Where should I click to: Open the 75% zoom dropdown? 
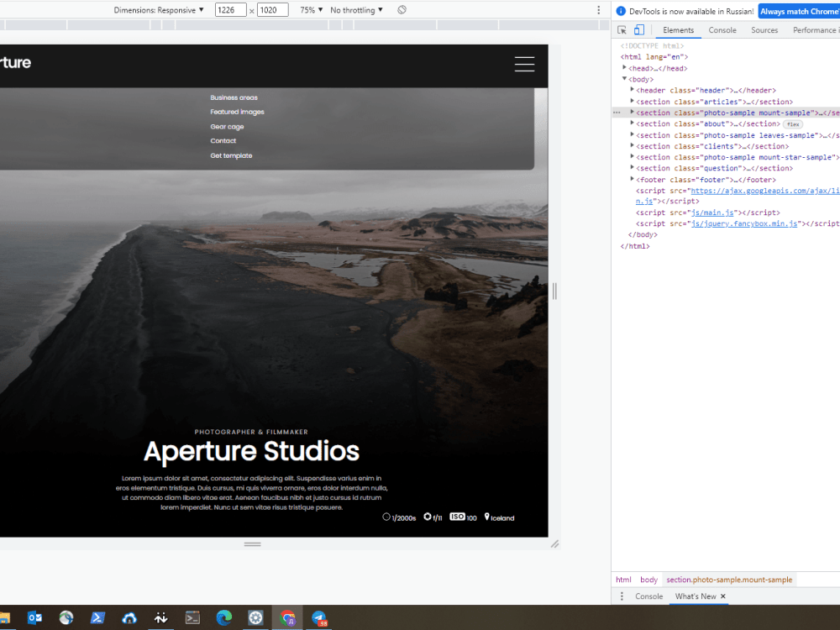coord(312,9)
